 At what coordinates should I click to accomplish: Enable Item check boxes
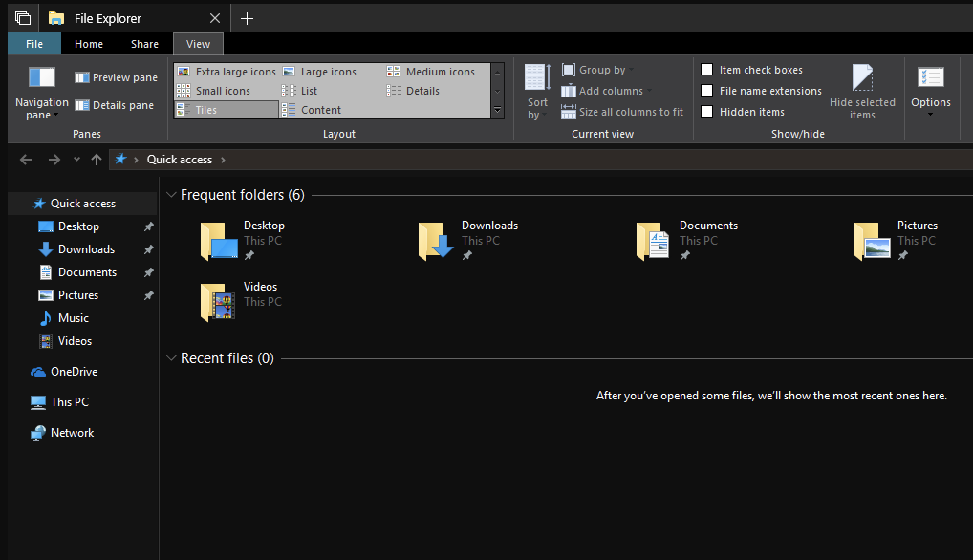[706, 70]
